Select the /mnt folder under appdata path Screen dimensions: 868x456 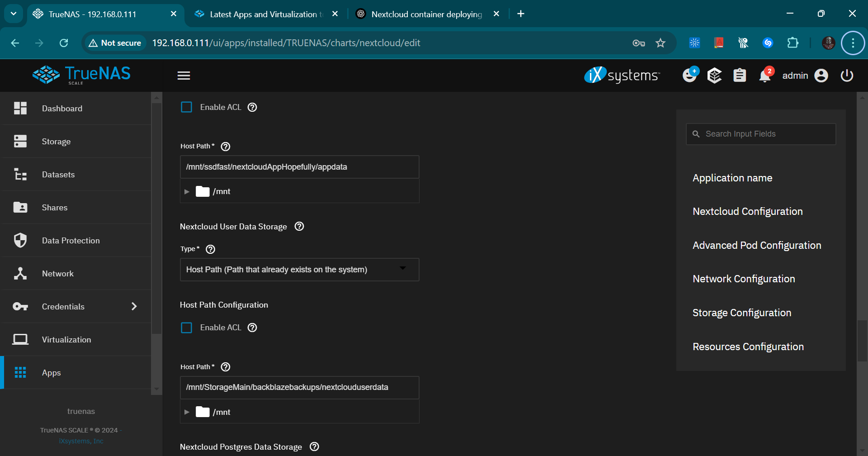(x=213, y=191)
